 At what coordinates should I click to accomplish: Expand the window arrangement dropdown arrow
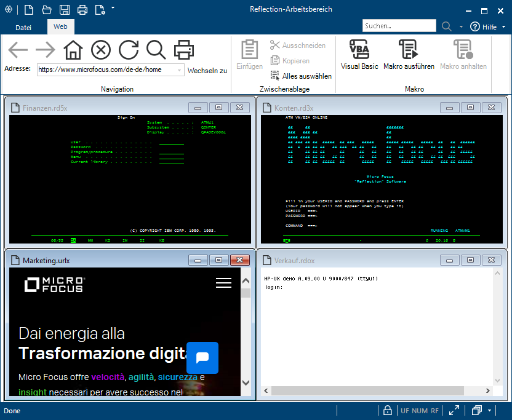489,411
